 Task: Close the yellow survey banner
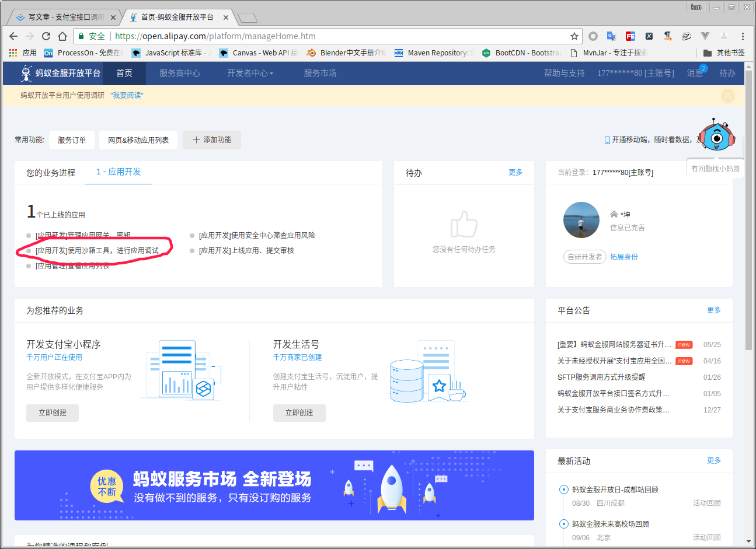point(728,96)
